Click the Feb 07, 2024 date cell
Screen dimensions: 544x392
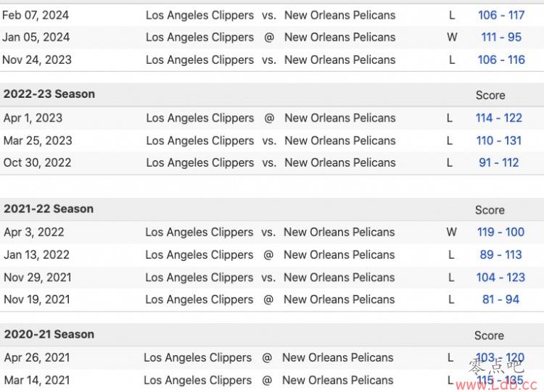36,14
